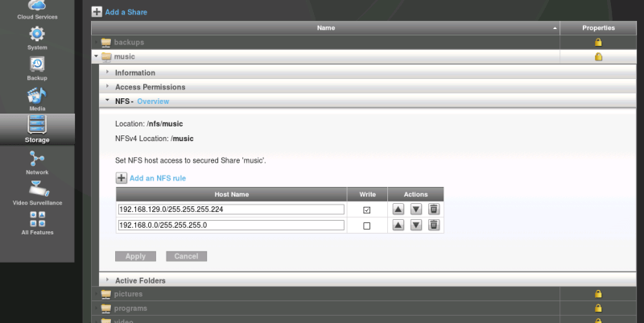Open the System section in sidebar
This screenshot has height=323, width=644.
[x=37, y=35]
